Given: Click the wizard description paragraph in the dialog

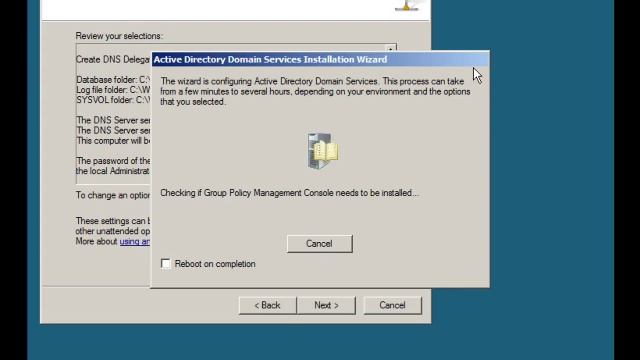Looking at the screenshot, I should pyautogui.click(x=315, y=91).
